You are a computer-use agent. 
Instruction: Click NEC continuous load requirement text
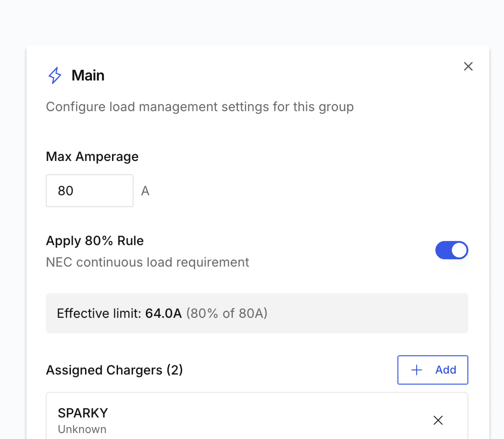point(147,262)
